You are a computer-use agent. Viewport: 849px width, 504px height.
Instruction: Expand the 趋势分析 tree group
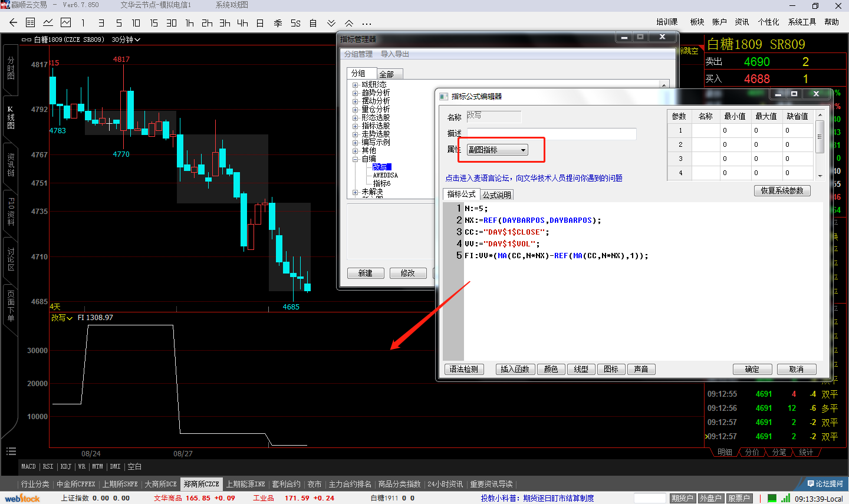[x=356, y=93]
